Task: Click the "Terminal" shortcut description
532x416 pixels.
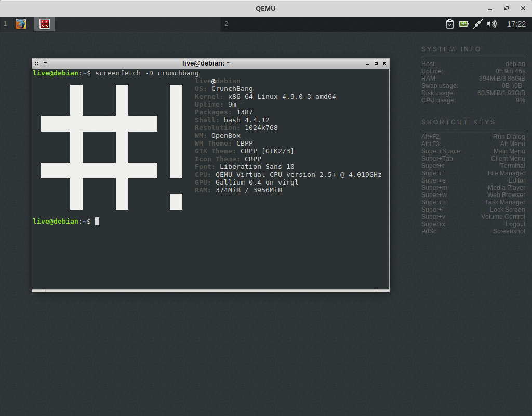Action: (x=513, y=166)
